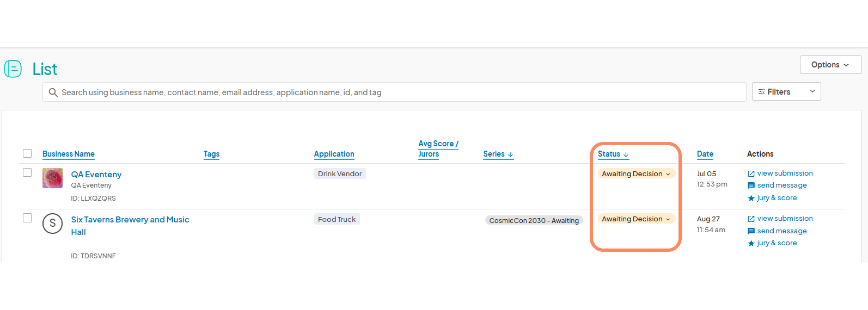Click the CosmicCon 2030 - Awaiting series tag
This screenshot has width=868, height=310.
coord(534,220)
